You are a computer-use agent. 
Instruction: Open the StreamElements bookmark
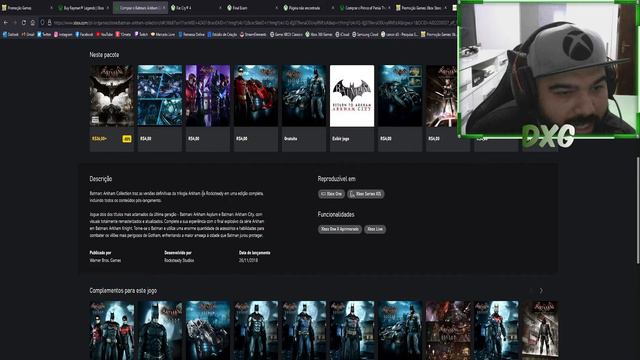click(x=253, y=35)
